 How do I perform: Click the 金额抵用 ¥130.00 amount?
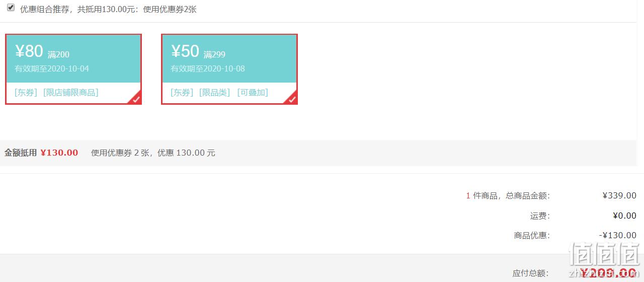coord(59,153)
